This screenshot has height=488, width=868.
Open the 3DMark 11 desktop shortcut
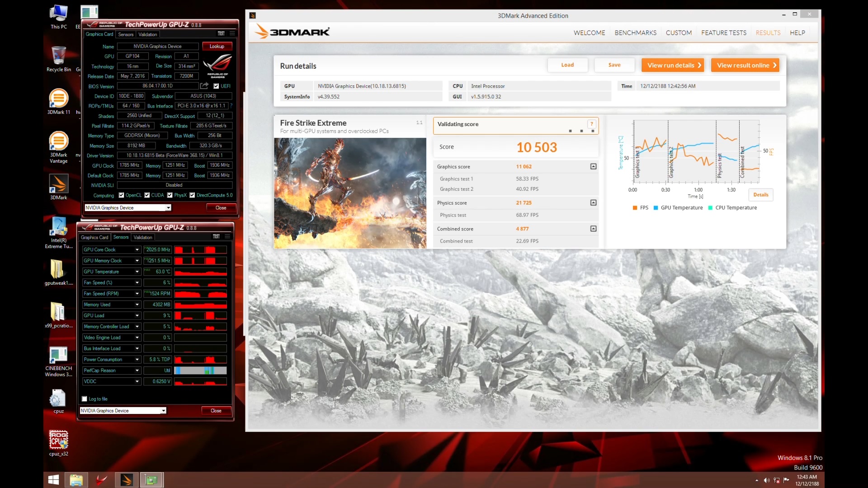[59, 102]
